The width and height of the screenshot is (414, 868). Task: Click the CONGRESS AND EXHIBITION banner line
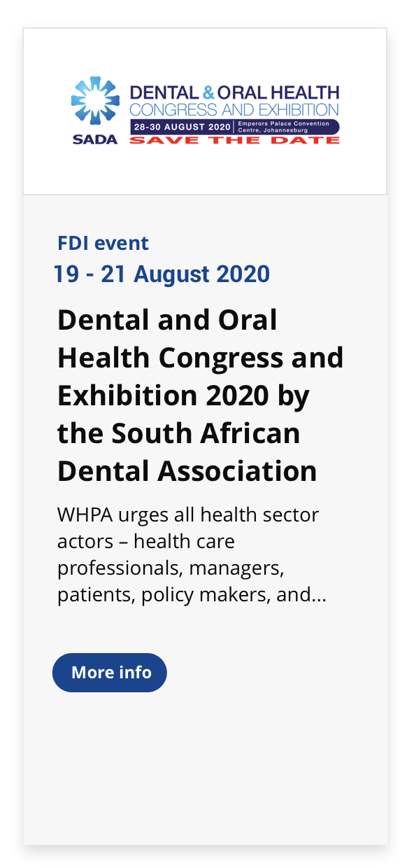coord(234,110)
